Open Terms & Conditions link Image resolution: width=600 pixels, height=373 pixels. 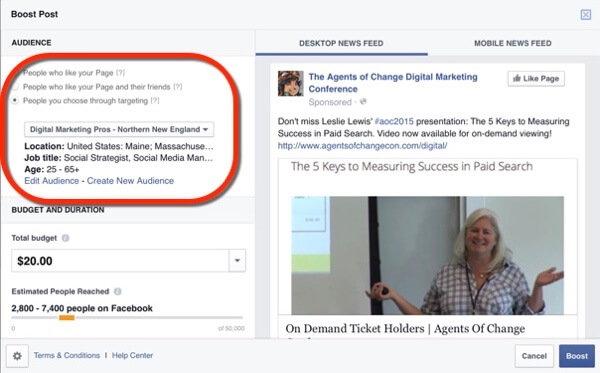[x=67, y=355]
